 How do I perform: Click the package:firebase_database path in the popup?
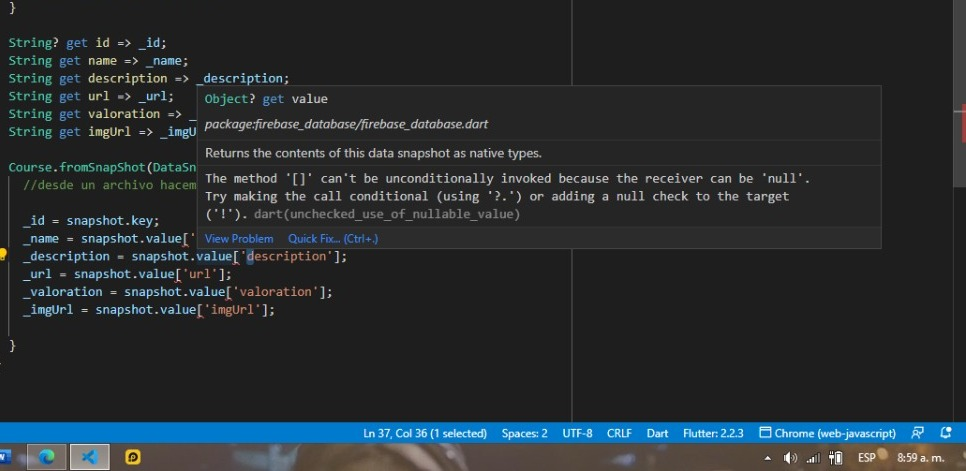coord(346,124)
